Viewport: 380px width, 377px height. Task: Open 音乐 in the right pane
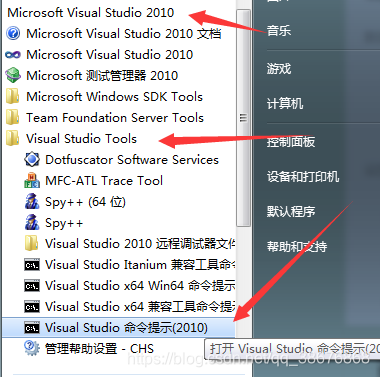pos(279,31)
